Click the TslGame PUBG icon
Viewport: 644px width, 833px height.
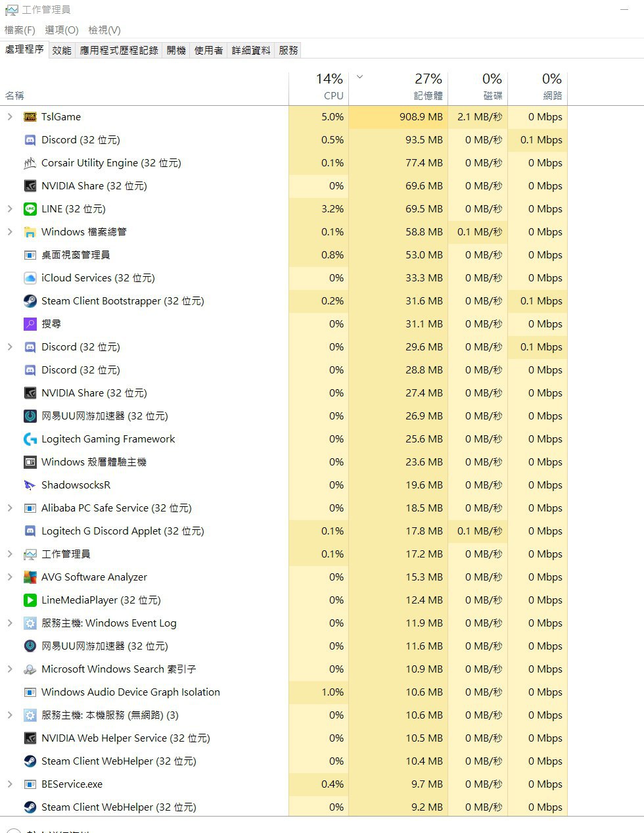30,117
